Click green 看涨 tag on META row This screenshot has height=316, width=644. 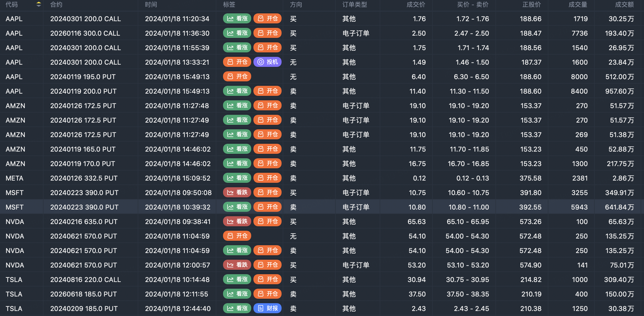point(237,178)
